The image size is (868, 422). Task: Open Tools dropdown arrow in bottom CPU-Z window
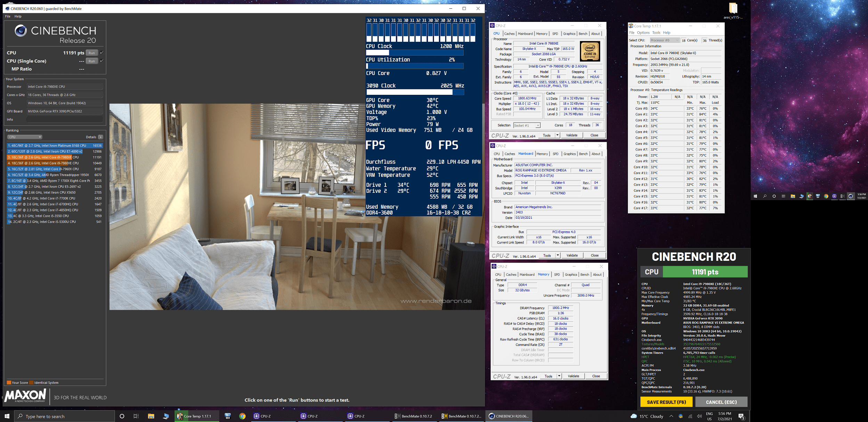[559, 376]
